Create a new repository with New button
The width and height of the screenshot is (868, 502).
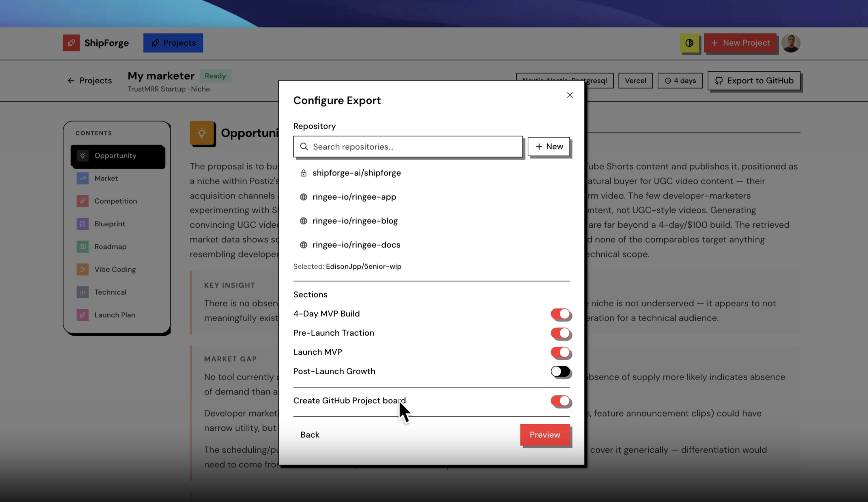coord(549,146)
